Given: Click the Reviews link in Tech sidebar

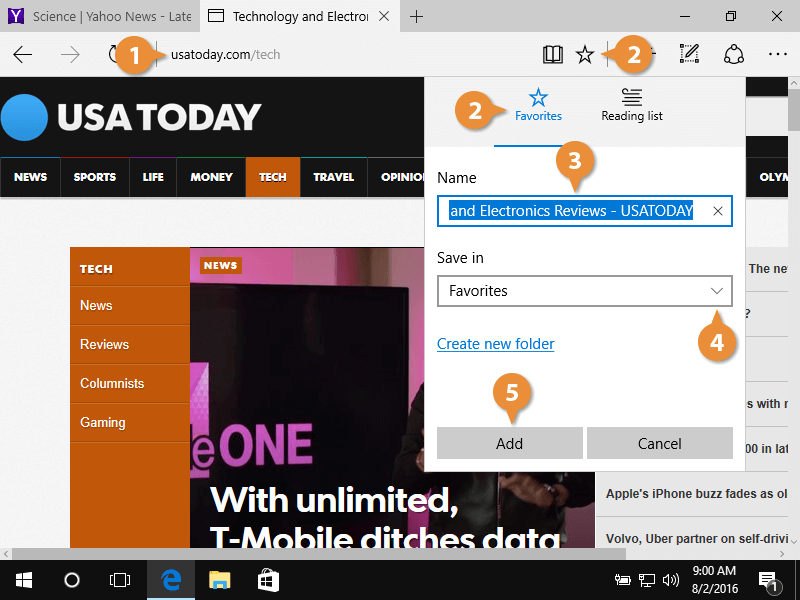Looking at the screenshot, I should pyautogui.click(x=105, y=344).
